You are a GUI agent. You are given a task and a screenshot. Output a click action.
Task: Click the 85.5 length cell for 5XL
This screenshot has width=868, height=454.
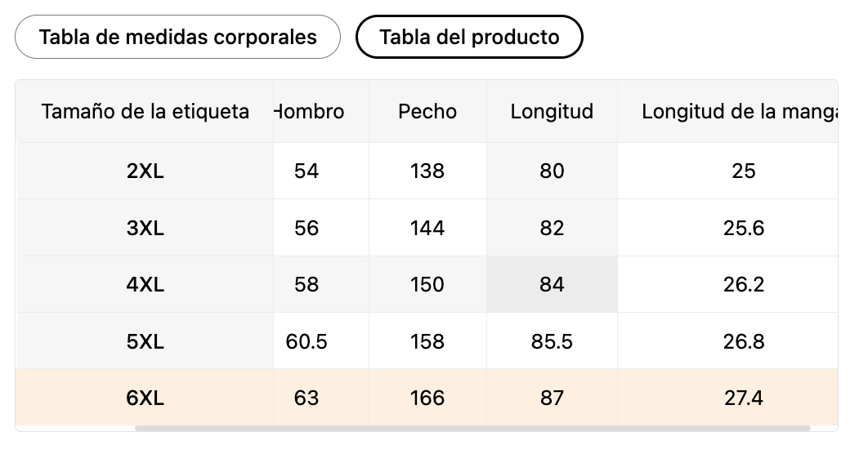click(552, 341)
